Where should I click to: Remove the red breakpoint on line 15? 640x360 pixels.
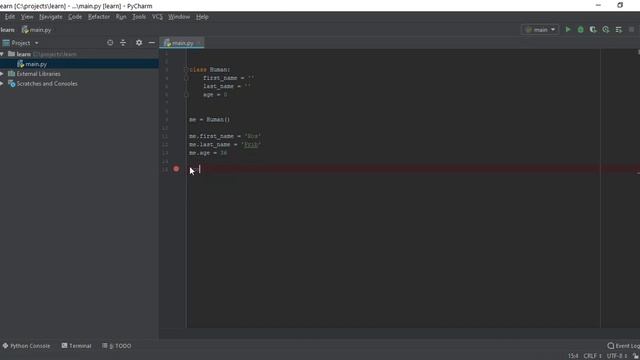tap(176, 169)
